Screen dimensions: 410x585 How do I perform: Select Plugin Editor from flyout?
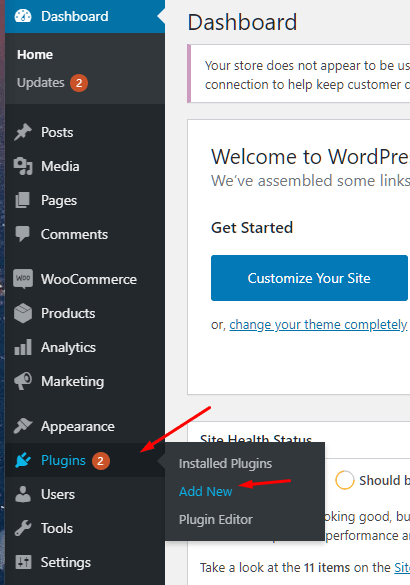click(x=216, y=519)
